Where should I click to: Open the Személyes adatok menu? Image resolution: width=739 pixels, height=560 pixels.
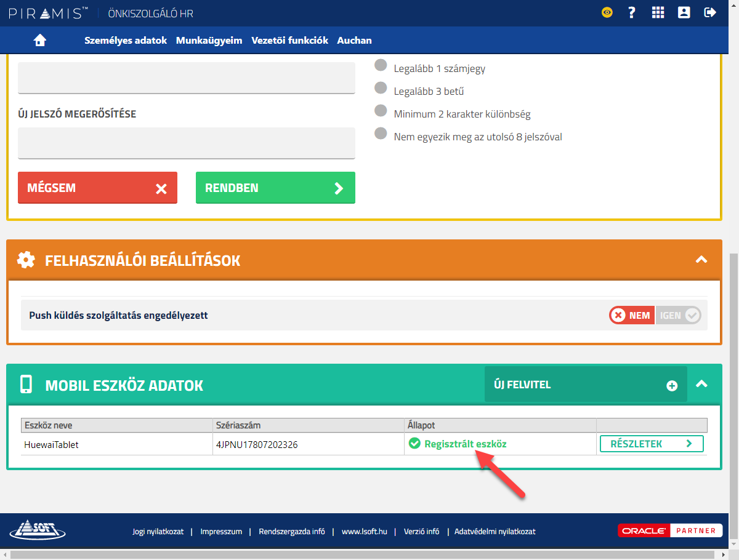(126, 41)
